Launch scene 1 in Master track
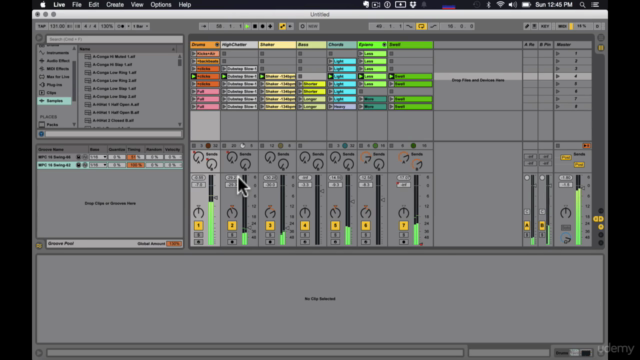The height and width of the screenshot is (360, 640). (x=558, y=53)
